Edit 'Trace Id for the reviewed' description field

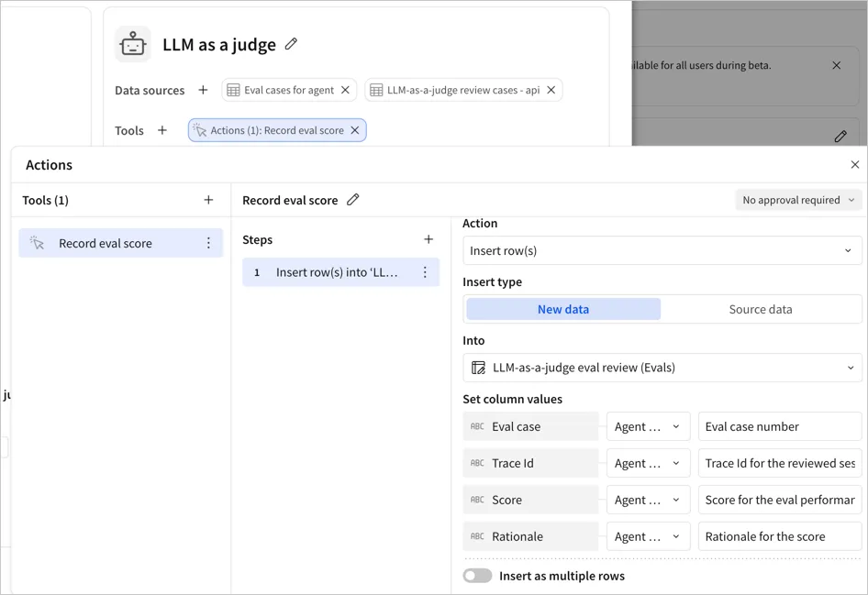click(x=780, y=463)
